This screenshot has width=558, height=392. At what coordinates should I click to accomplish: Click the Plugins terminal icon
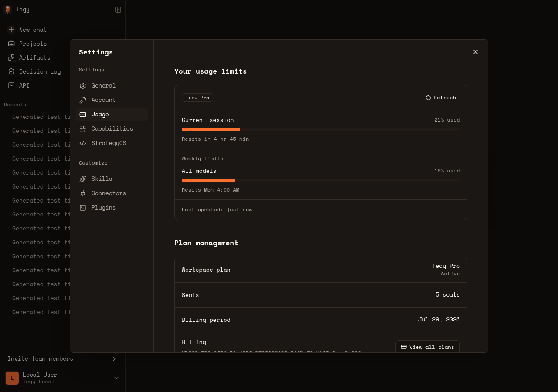[83, 208]
